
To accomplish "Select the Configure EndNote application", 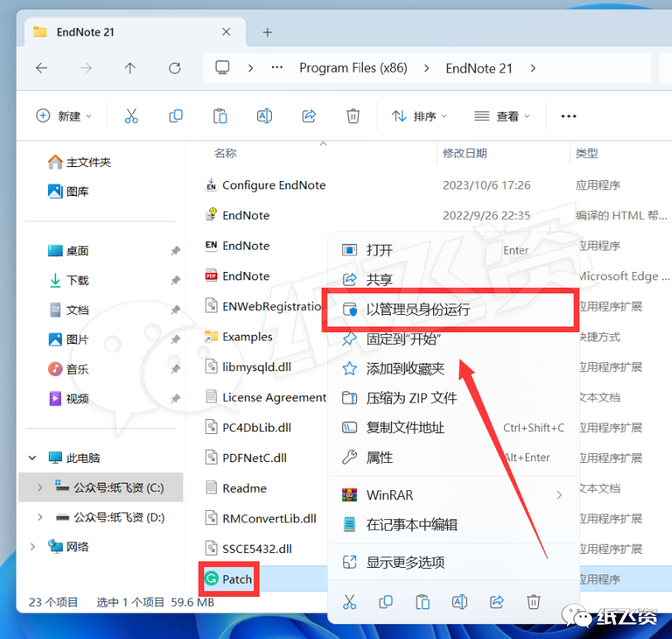I will point(265,185).
